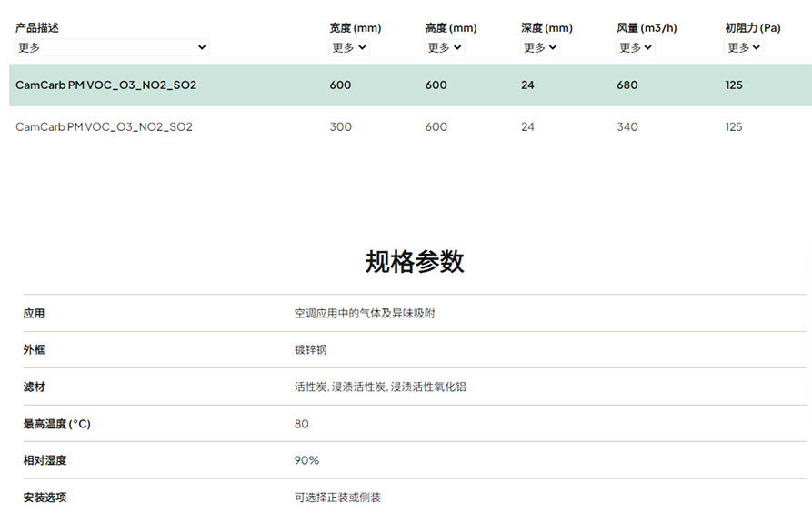This screenshot has width=812, height=523.
Task: Click the 规格参数 heading
Action: tap(415, 262)
